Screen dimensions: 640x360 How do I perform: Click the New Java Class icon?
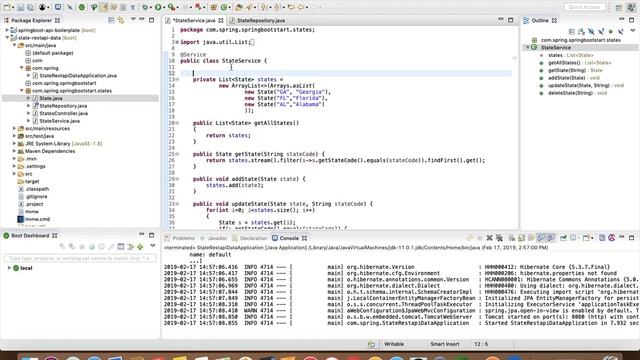point(224,7)
